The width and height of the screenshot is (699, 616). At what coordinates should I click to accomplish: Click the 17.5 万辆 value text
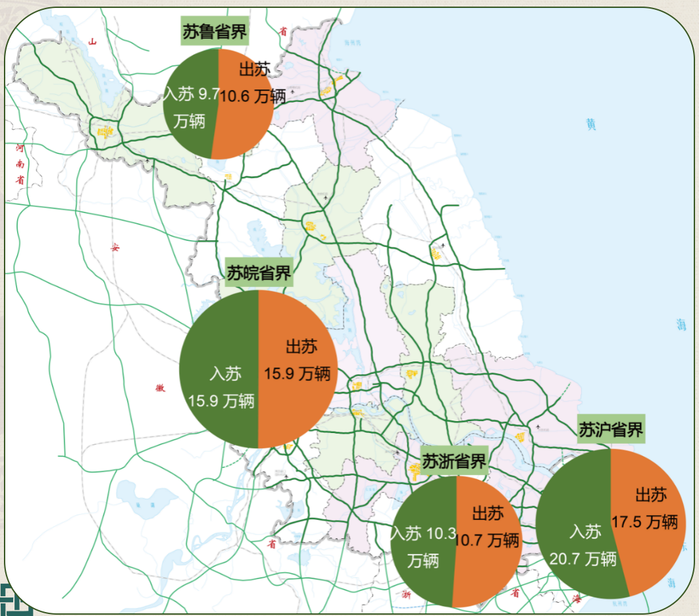644,522
